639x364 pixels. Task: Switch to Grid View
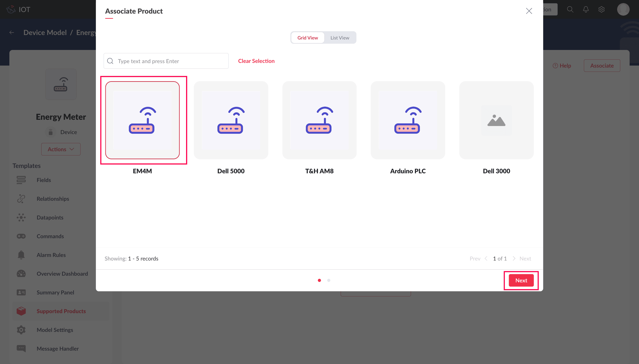pos(307,38)
